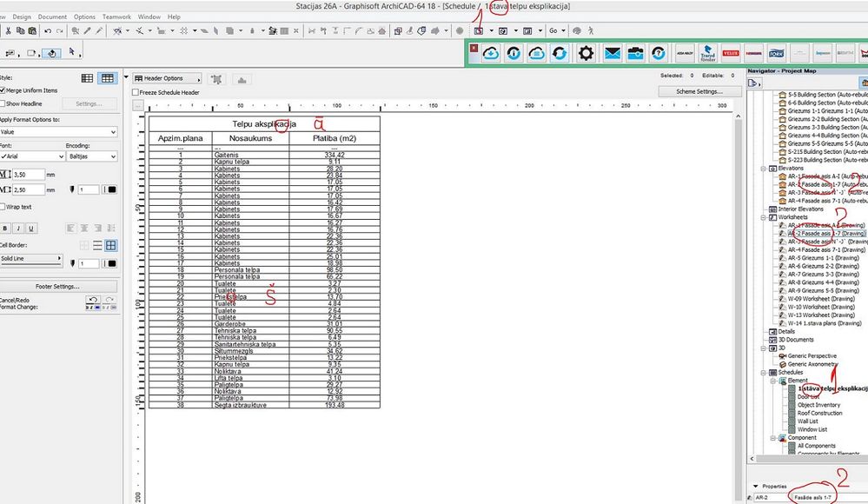Select horizontal-lines cell border icon
The height and width of the screenshot is (504, 868).
[x=97, y=245]
